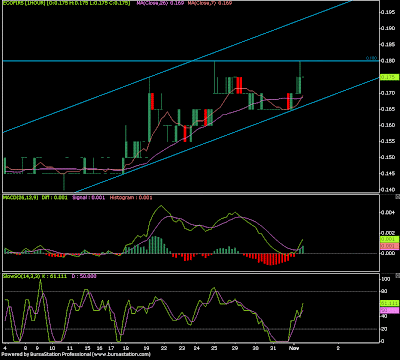This screenshot has width=400, height=360.
Task: Click the symbol 1HOUR OHLC header text
Action: tap(67, 3)
